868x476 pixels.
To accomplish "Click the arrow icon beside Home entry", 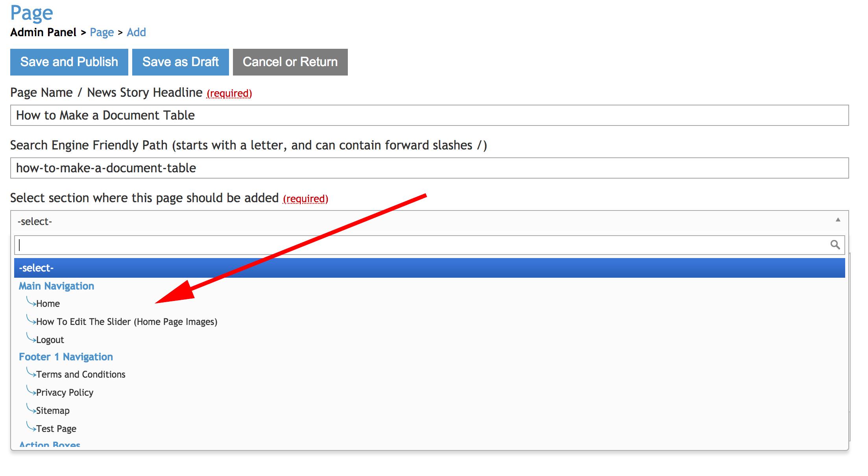I will point(31,302).
